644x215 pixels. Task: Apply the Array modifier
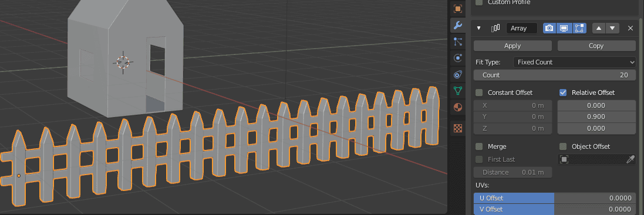pos(512,46)
